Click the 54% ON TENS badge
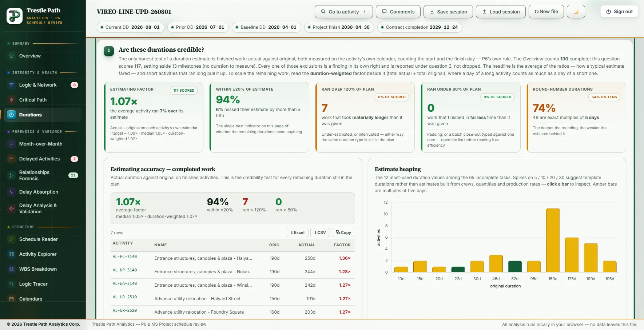 (604, 97)
